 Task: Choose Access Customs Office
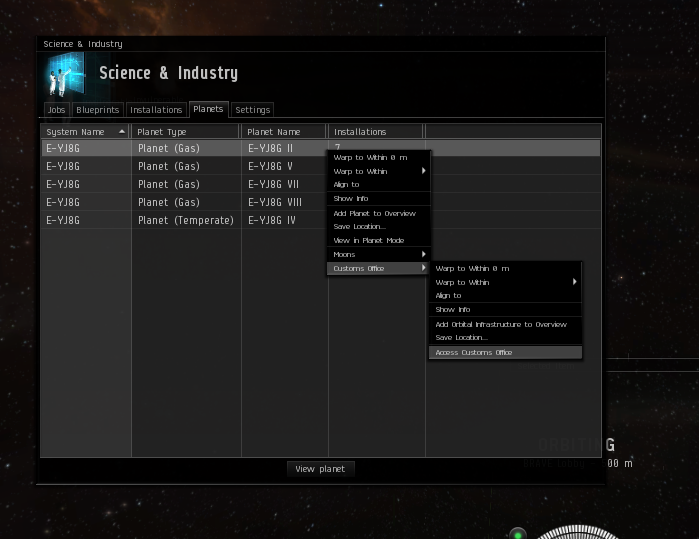(x=506, y=352)
